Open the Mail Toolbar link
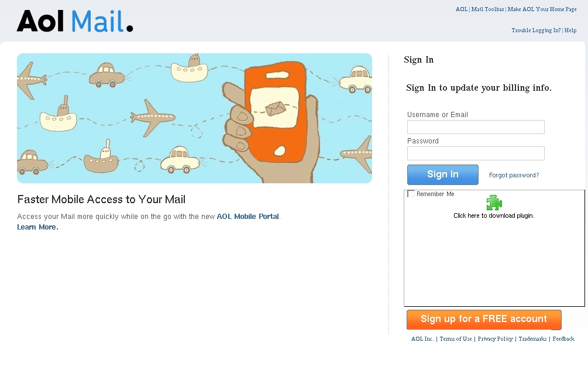Viewport: 588px width, 387px height. coord(487,9)
